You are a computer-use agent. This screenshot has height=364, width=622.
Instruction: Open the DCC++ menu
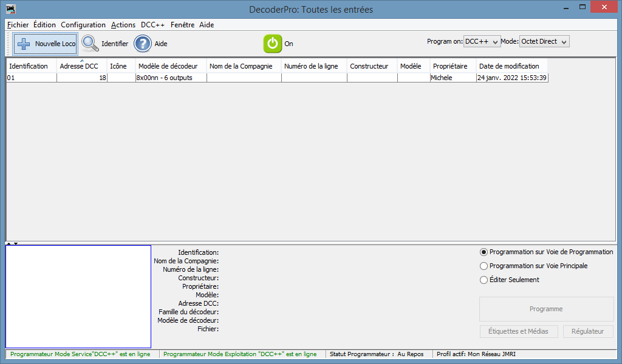[152, 24]
